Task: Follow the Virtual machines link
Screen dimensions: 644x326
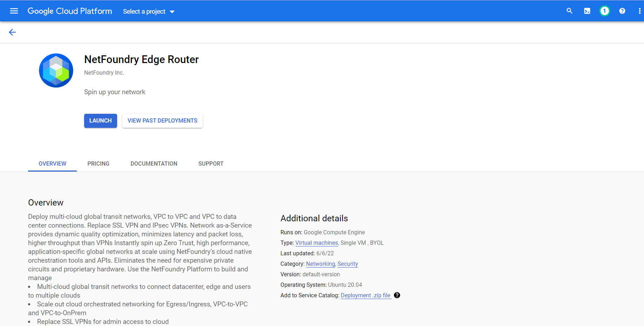Action: [317, 243]
